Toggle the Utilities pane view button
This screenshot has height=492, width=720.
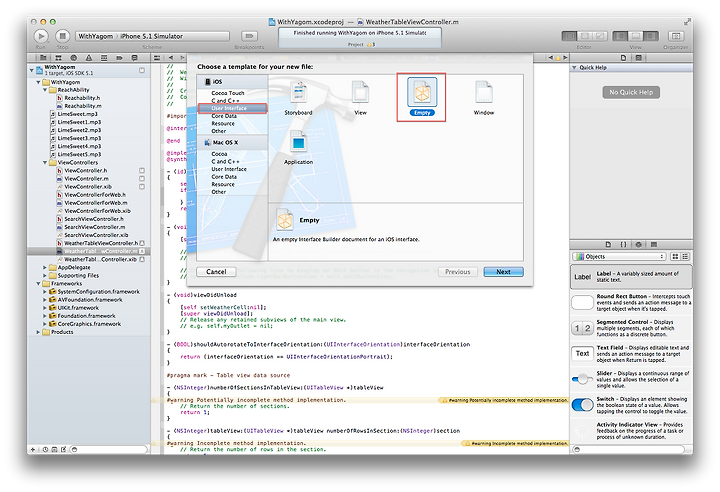(x=651, y=36)
